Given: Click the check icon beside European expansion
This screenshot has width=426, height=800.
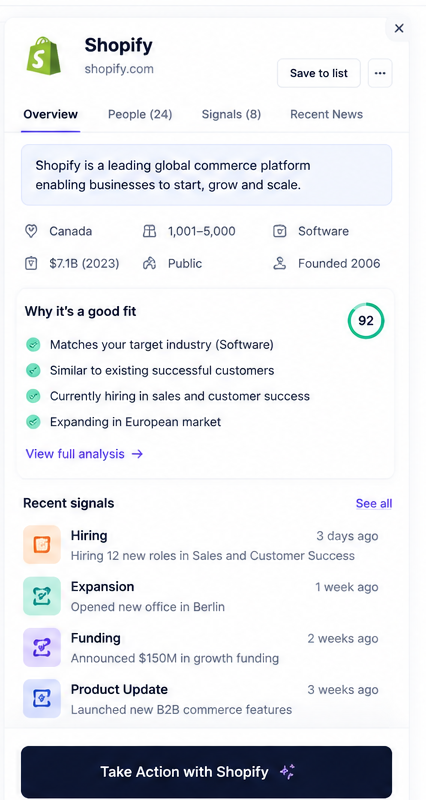Looking at the screenshot, I should point(33,422).
